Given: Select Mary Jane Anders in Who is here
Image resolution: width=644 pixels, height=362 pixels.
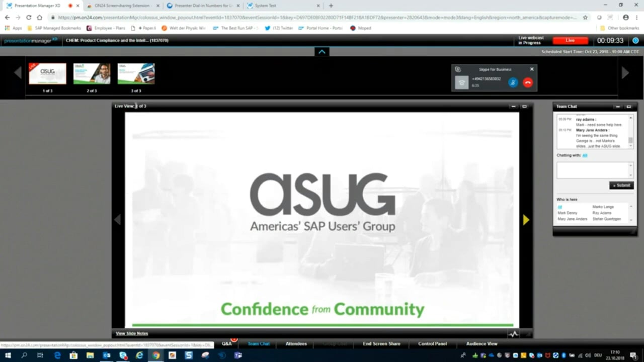Looking at the screenshot, I should coord(572,219).
